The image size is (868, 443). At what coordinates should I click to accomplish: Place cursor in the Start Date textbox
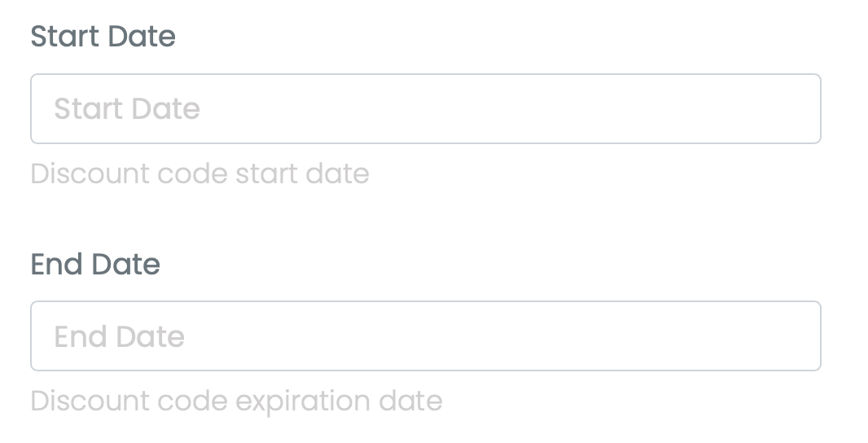425,109
